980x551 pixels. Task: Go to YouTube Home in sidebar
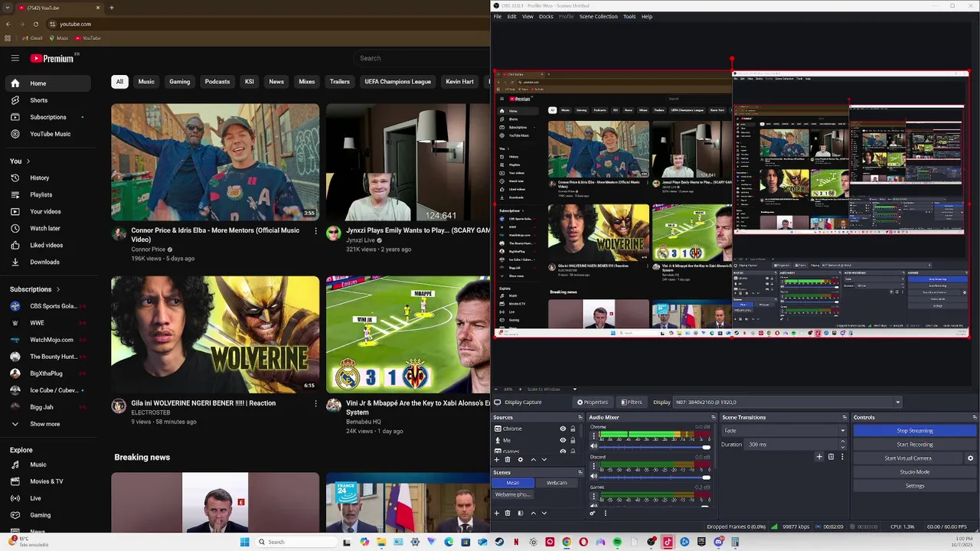pos(47,83)
